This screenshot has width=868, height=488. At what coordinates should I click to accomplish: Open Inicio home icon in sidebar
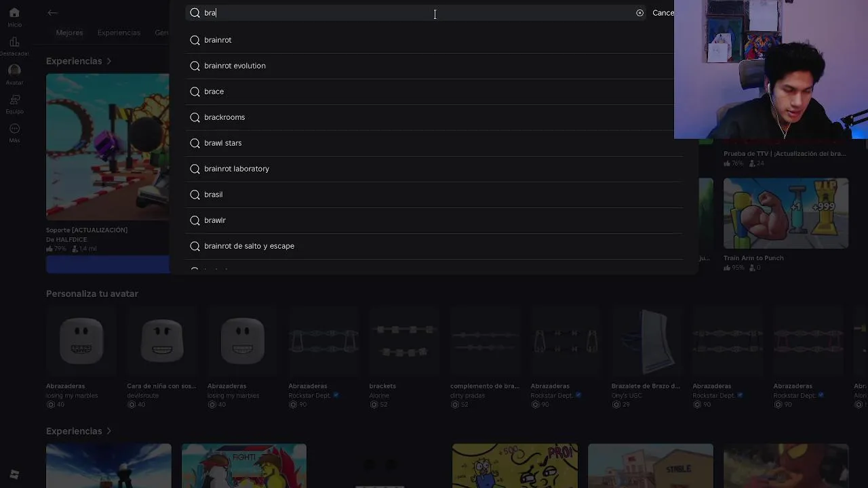coord(14,13)
